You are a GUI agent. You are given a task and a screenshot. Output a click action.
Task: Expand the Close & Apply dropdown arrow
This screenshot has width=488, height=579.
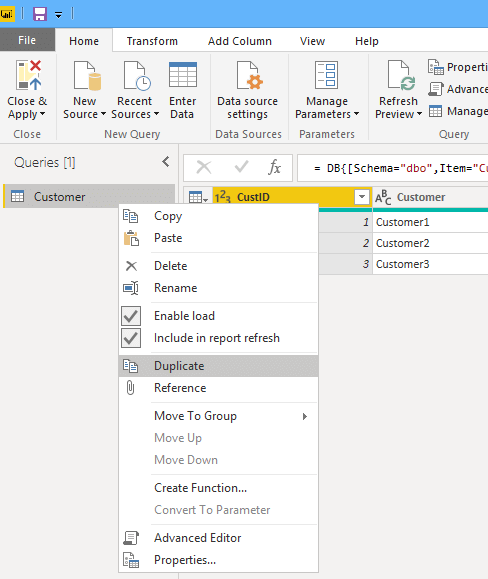point(42,114)
